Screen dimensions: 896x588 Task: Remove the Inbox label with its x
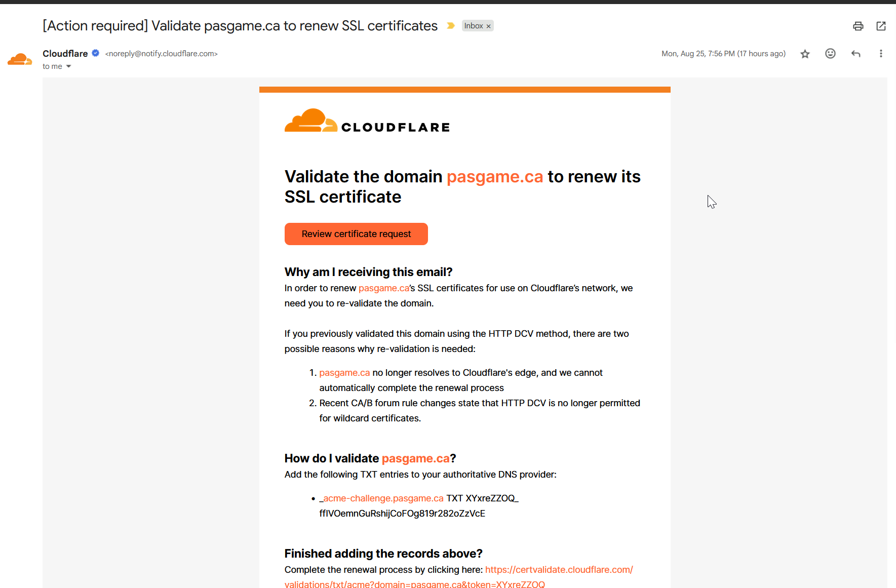(x=488, y=26)
